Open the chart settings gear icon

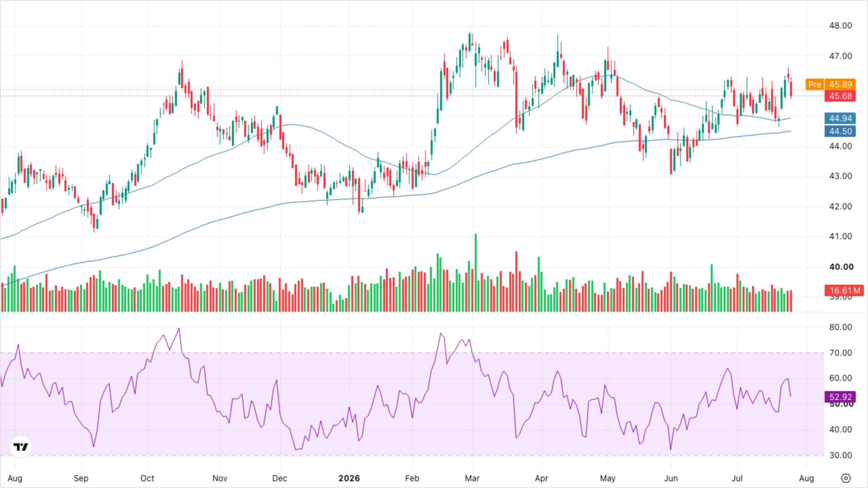coord(846,478)
